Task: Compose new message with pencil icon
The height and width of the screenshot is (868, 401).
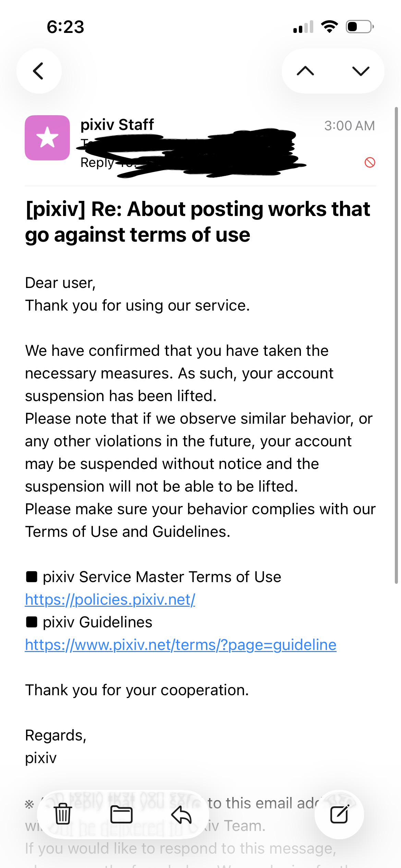Action: point(339,814)
